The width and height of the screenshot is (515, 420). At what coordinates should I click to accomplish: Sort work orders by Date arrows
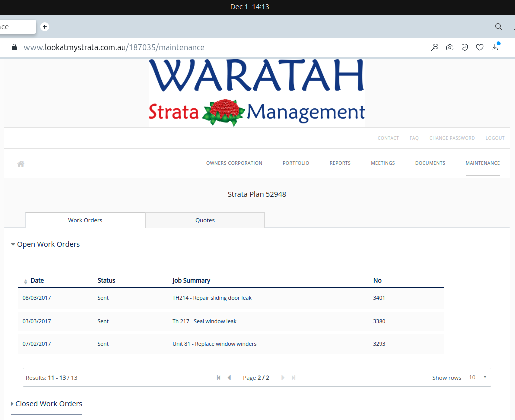(26, 282)
